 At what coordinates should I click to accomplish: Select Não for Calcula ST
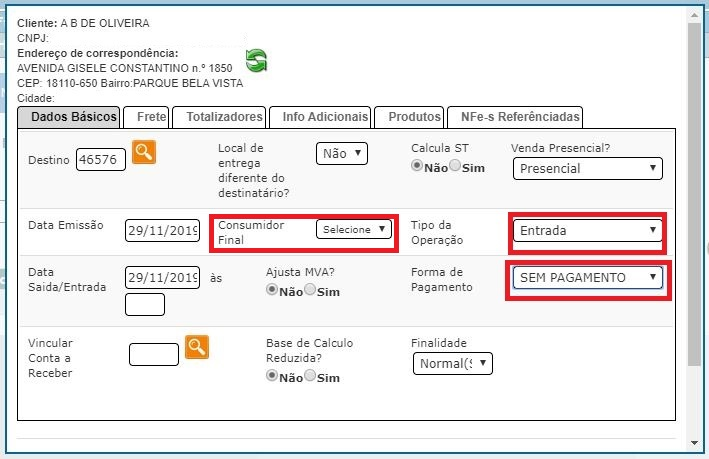click(x=416, y=166)
